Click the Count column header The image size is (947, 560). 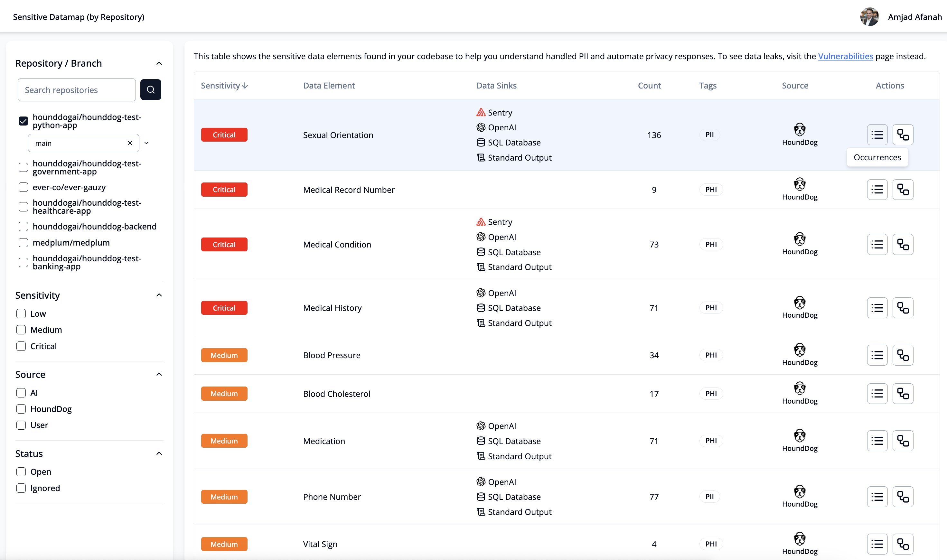coord(649,86)
